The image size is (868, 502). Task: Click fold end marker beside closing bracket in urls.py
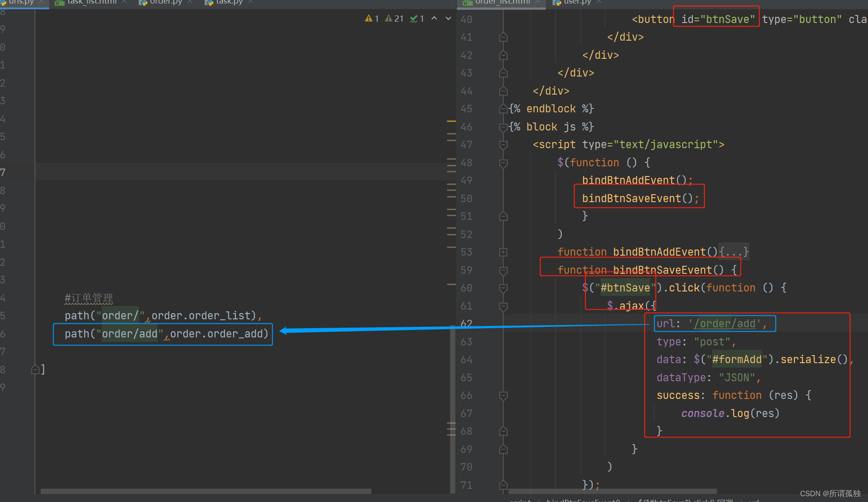coord(35,369)
